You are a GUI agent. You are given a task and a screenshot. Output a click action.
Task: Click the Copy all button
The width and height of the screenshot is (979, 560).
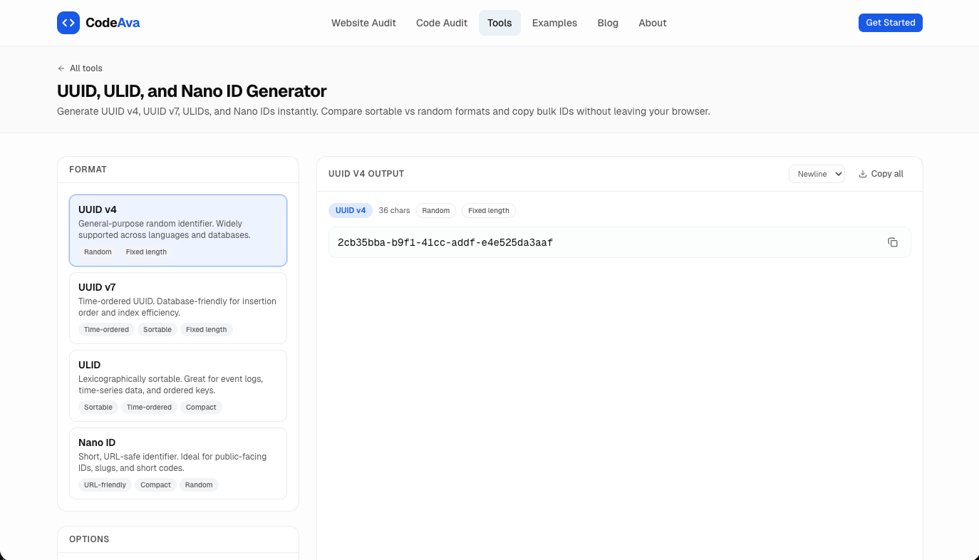[881, 174]
